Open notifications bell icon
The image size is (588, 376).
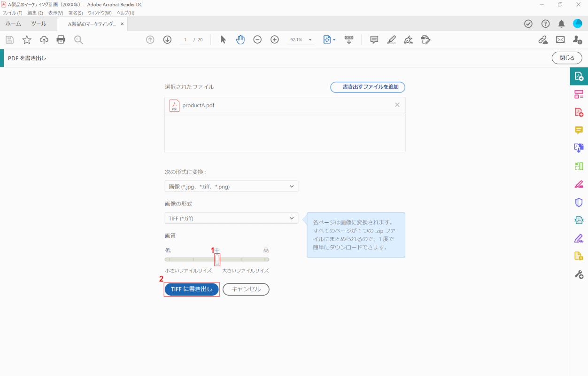coord(561,24)
